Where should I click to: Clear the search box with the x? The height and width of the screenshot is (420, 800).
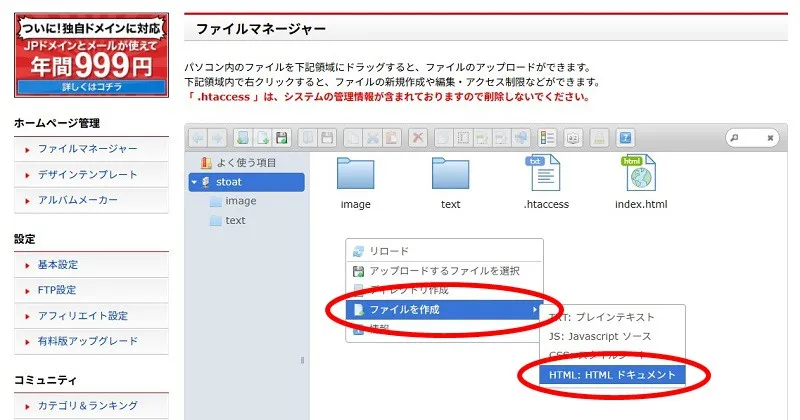click(x=770, y=138)
